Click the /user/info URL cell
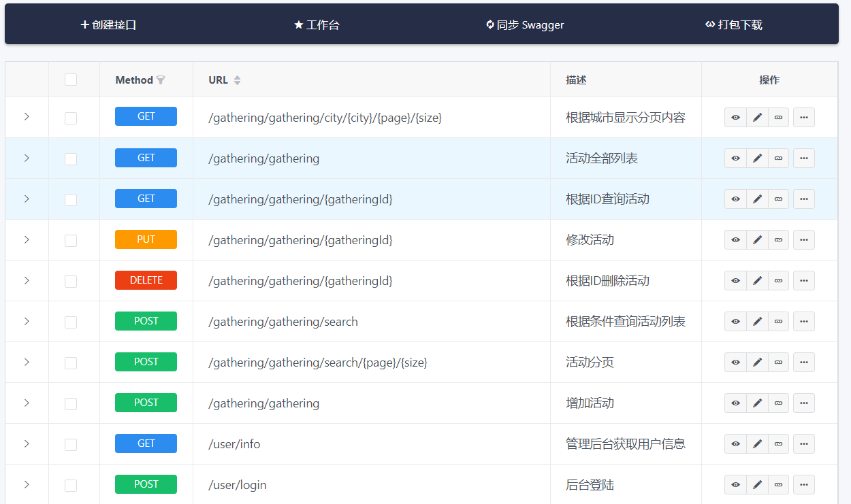This screenshot has width=851, height=504. tap(372, 444)
